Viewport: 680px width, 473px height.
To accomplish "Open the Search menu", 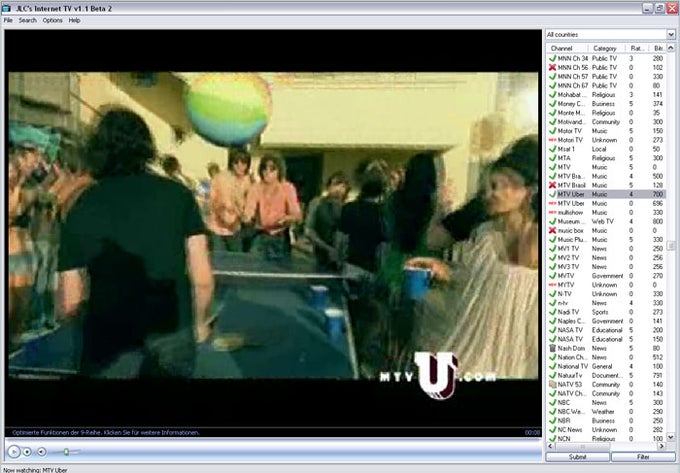I will point(28,20).
